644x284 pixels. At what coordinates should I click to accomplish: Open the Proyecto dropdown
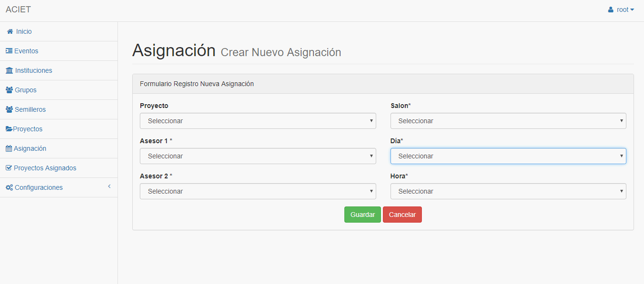point(258,121)
